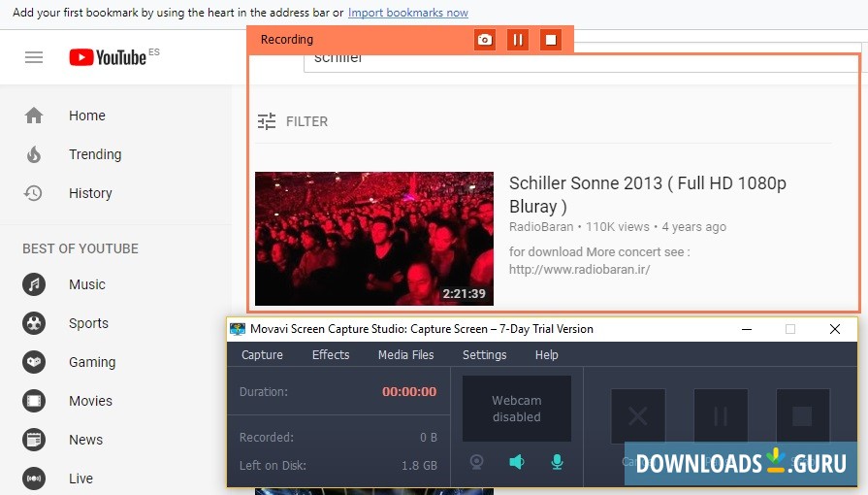The height and width of the screenshot is (495, 868).
Task: Click the Movavi cancel X button
Action: pyautogui.click(x=638, y=416)
